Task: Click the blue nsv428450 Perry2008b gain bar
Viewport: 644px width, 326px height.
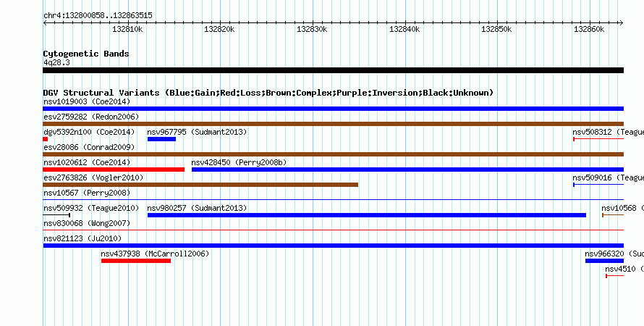Action: pyautogui.click(x=408, y=170)
